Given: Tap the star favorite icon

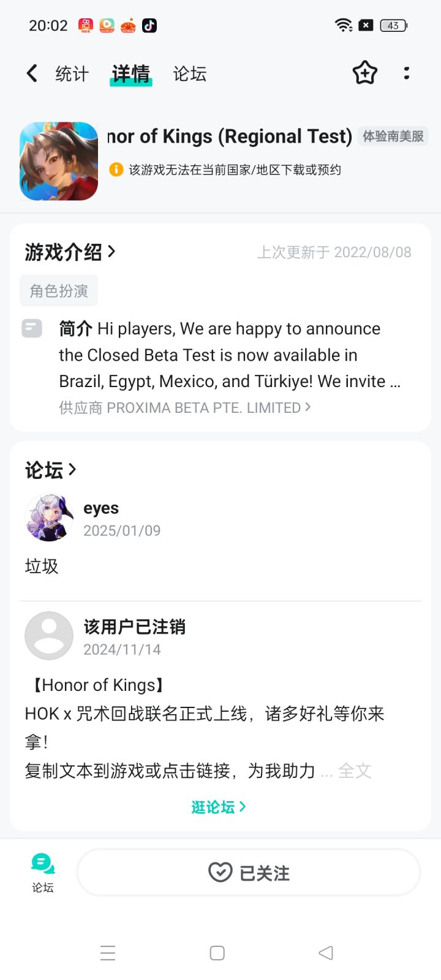Looking at the screenshot, I should [x=364, y=73].
